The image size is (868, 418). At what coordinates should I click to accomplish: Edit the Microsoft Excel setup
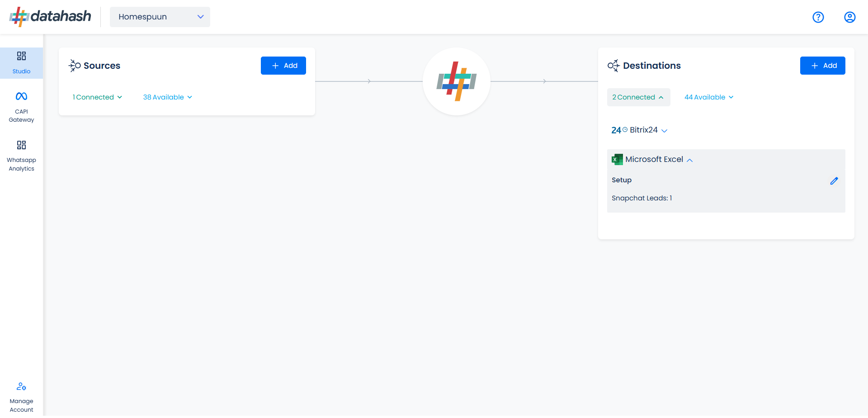click(x=834, y=180)
